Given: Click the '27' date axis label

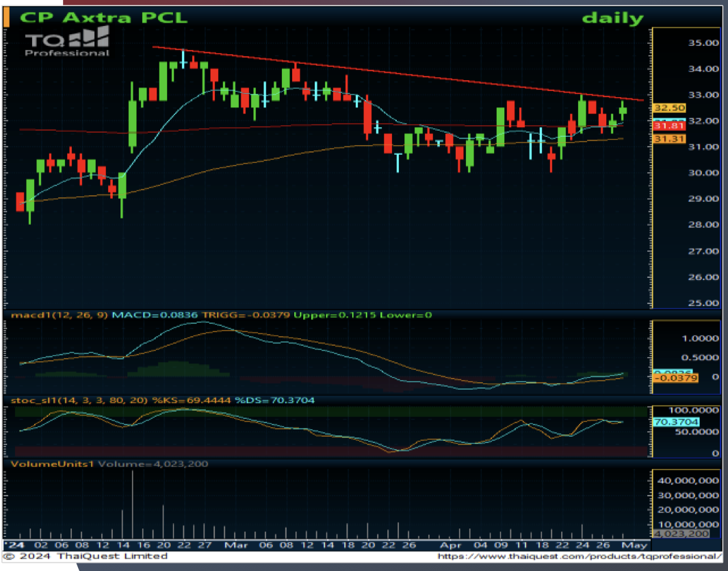Looking at the screenshot, I should 205,545.
